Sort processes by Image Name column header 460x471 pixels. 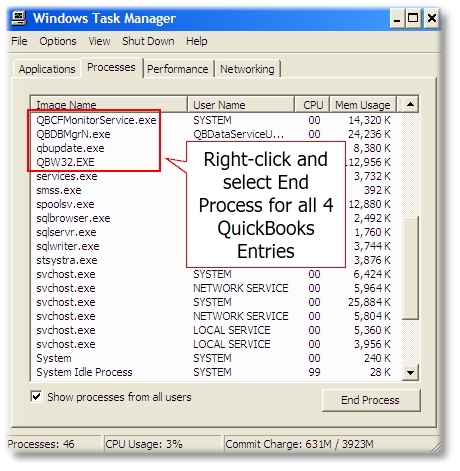click(109, 105)
